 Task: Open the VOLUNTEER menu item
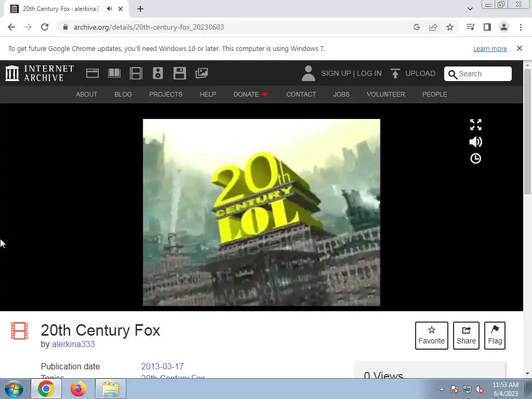386,95
